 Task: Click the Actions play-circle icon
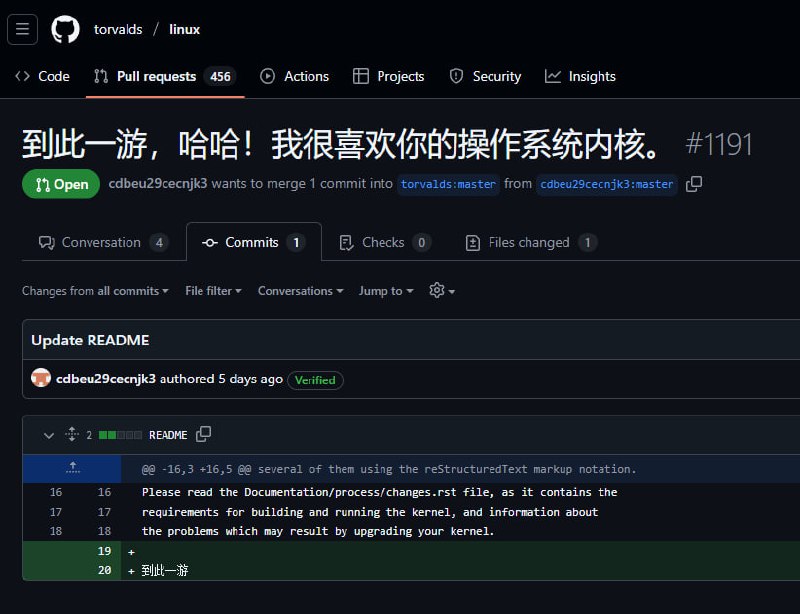267,76
